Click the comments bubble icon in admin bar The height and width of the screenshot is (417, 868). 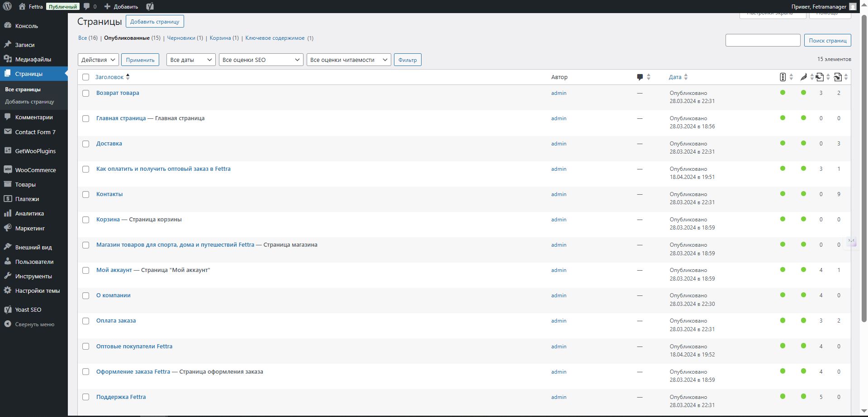tap(87, 6)
